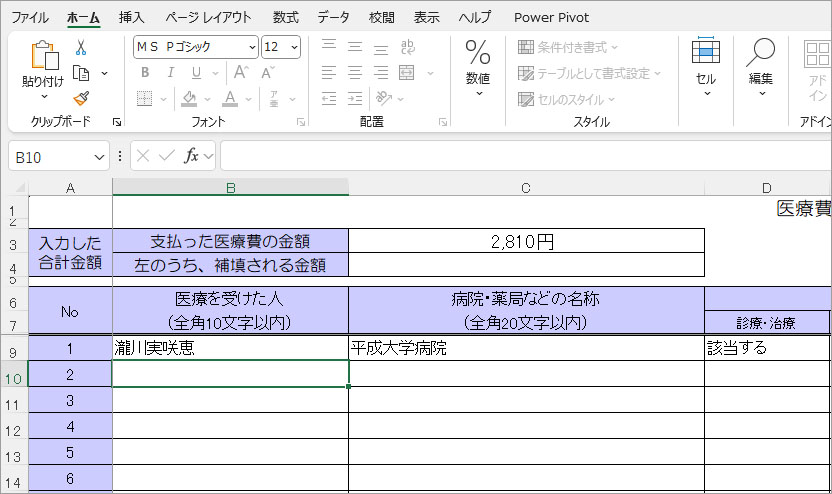This screenshot has width=832, height=494.
Task: Expand the Merge cells options arrow
Action: click(x=430, y=73)
